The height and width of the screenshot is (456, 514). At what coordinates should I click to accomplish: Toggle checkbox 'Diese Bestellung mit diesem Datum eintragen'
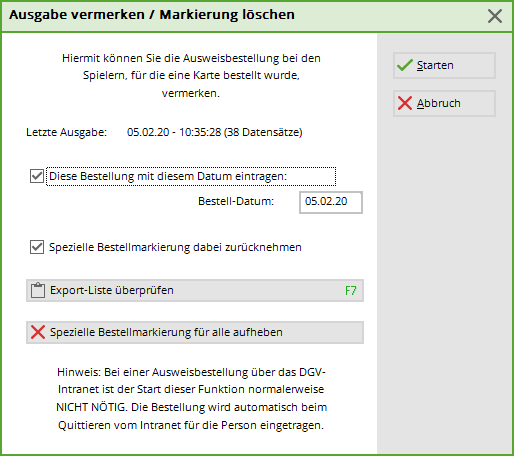[37, 176]
